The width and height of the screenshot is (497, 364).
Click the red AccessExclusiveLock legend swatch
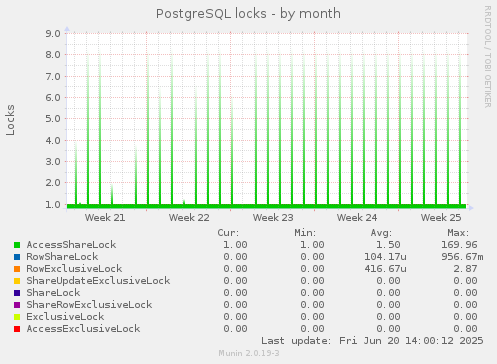point(17,329)
